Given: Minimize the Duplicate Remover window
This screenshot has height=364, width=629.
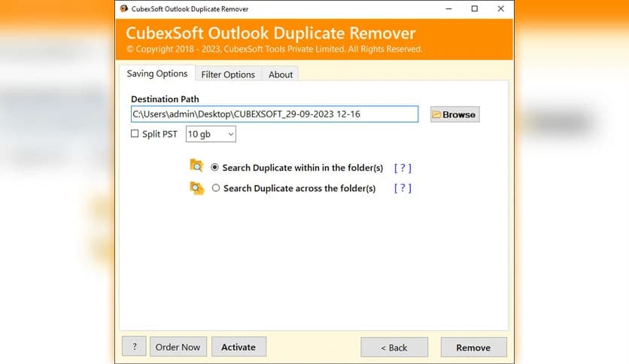Looking at the screenshot, I should point(448,8).
